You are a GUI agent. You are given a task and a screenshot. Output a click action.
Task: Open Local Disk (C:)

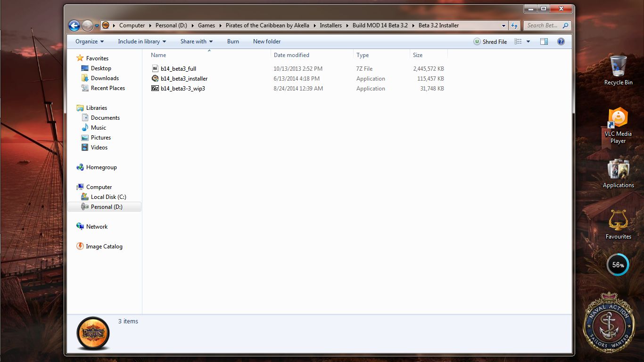coord(108,197)
